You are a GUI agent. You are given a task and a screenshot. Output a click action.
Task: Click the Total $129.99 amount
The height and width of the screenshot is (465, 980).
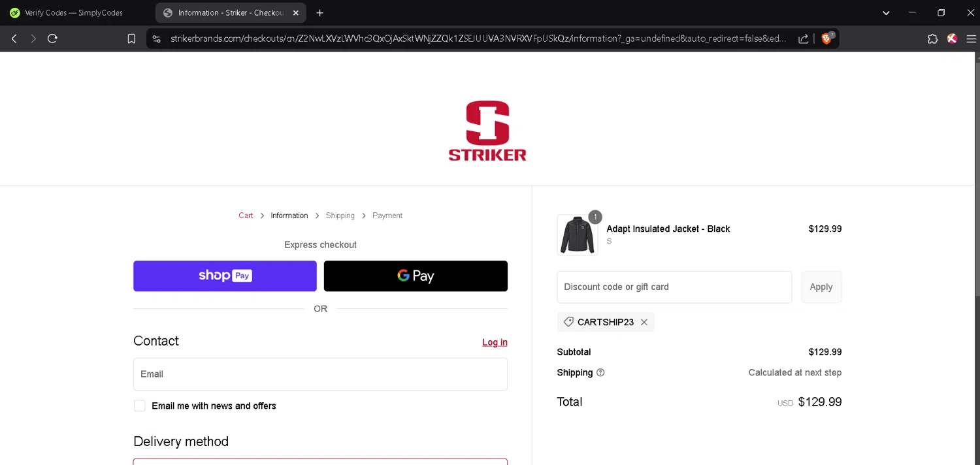pyautogui.click(x=820, y=402)
